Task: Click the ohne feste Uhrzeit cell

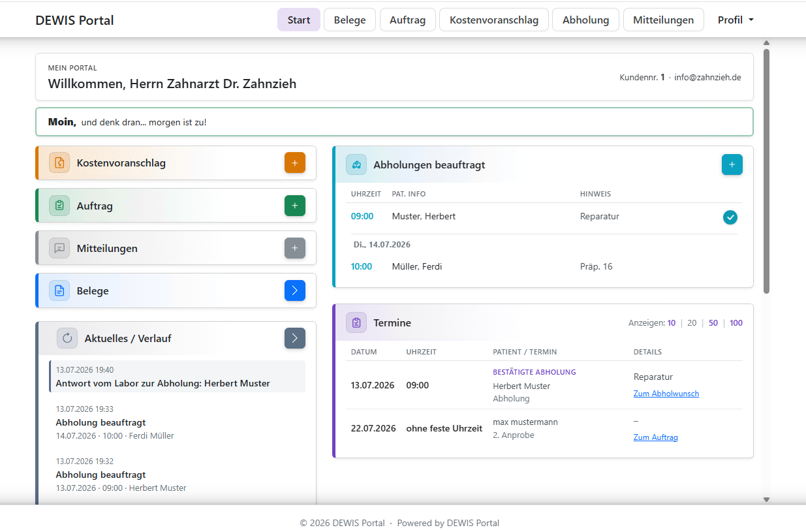Action: coord(444,428)
